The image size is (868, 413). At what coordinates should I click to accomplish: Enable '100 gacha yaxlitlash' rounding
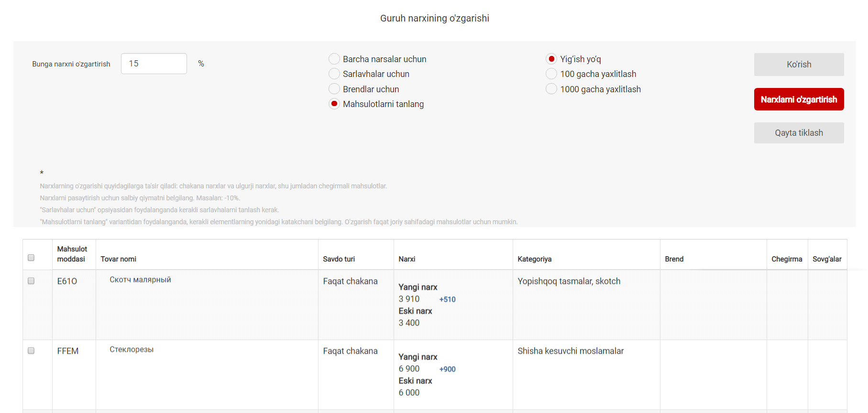551,74
